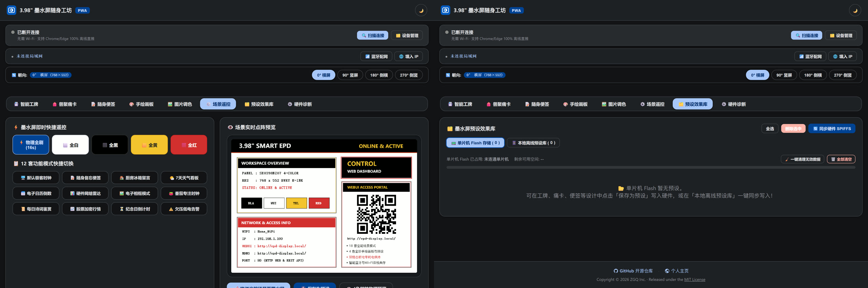The width and height of the screenshot is (868, 288).
Task: Switch to 每日诗词鉴赏 mode
Action: click(36, 209)
